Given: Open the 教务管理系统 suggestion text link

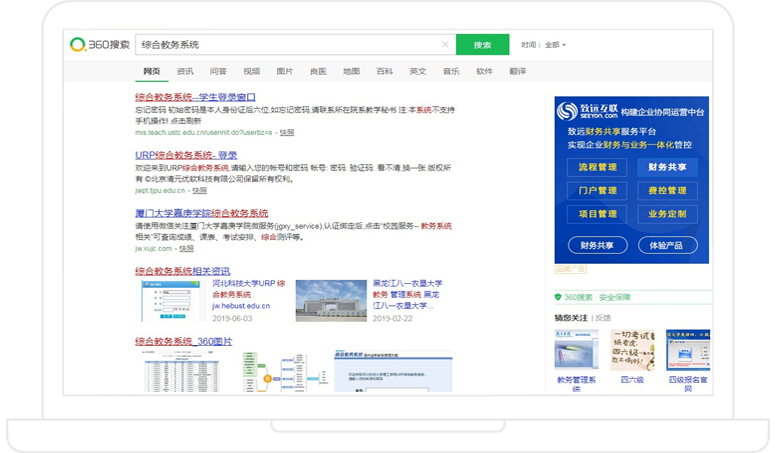Looking at the screenshot, I should pyautogui.click(x=576, y=384).
